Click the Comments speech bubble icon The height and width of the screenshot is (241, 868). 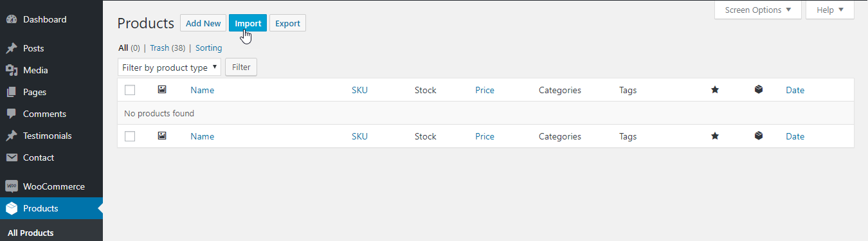(x=12, y=114)
